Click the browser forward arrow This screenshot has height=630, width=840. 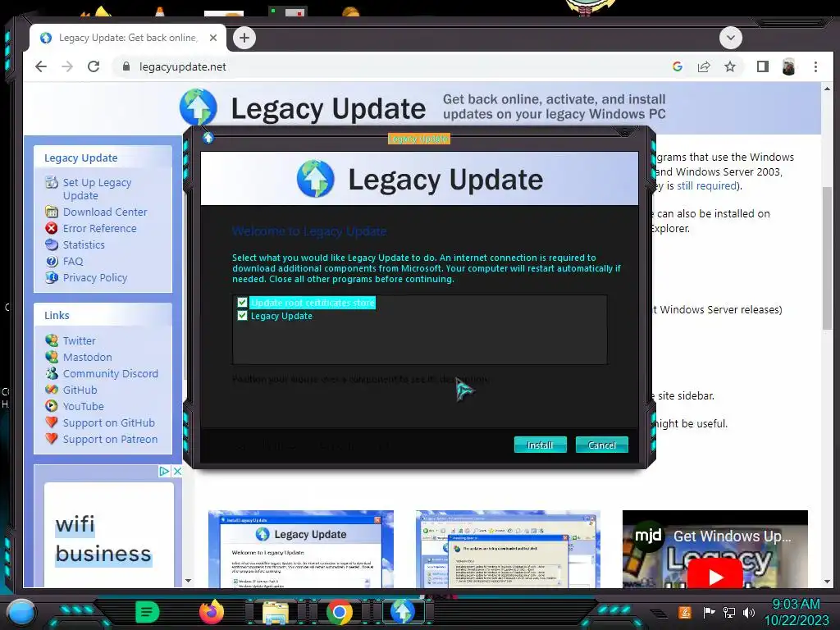click(x=67, y=66)
